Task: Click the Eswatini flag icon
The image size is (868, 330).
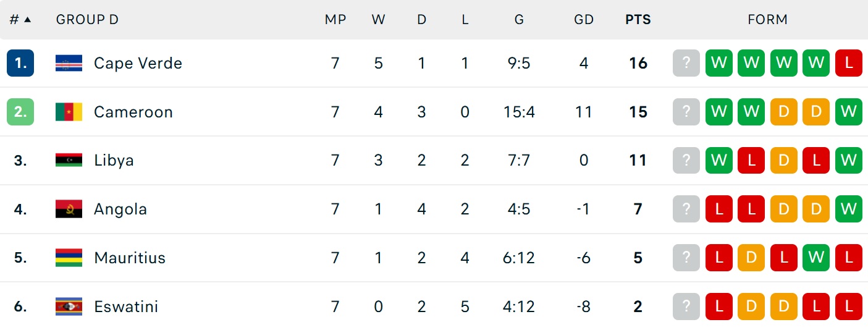Action: point(69,307)
